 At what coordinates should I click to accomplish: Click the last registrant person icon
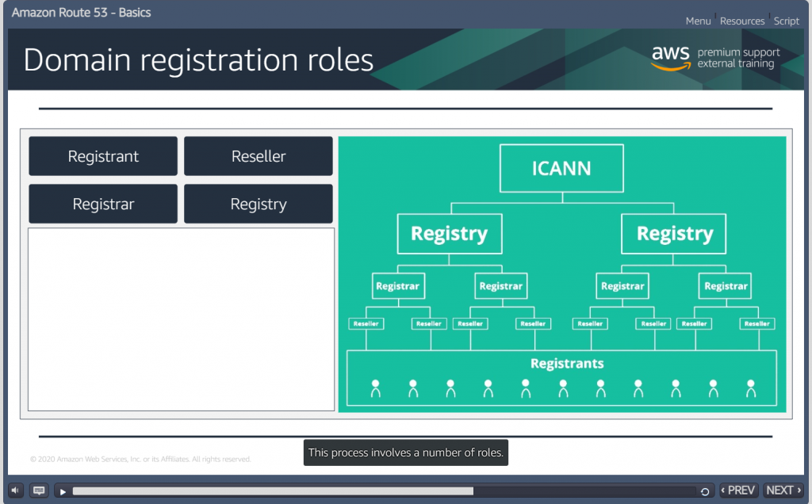pos(750,388)
